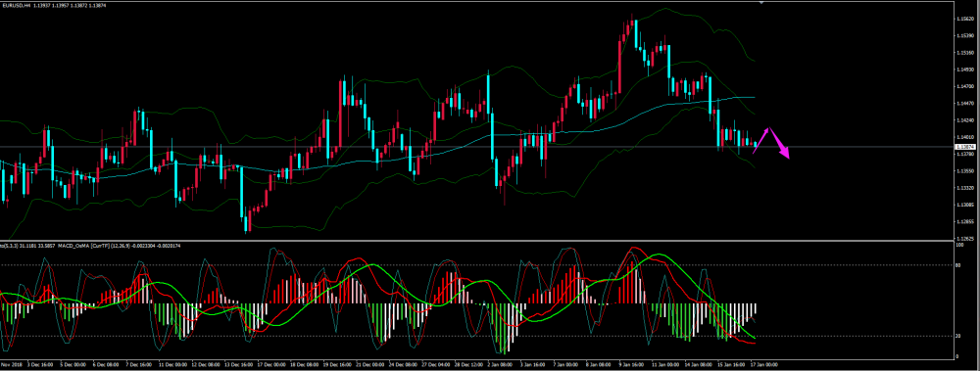Click the chart shift triangle marker at top

click(x=761, y=3)
